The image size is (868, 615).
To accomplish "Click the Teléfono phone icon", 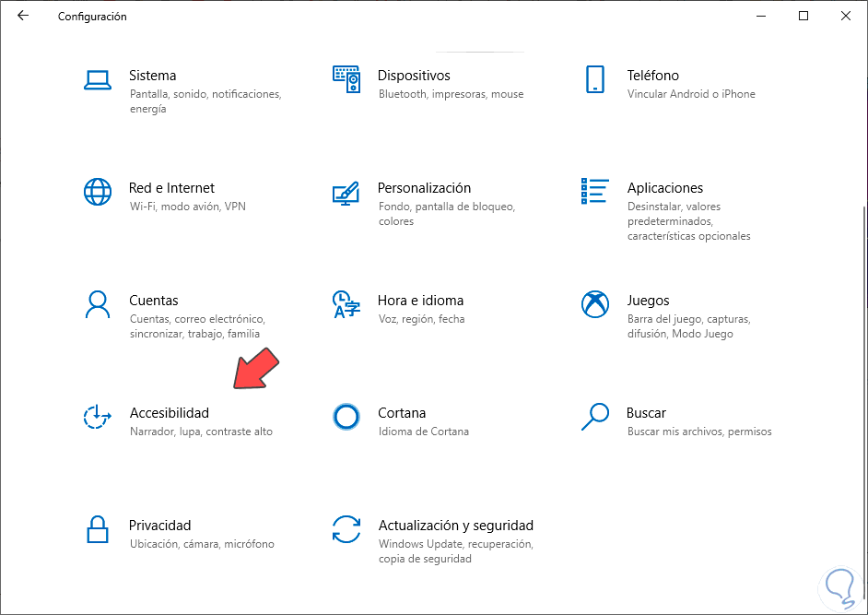I will (594, 80).
